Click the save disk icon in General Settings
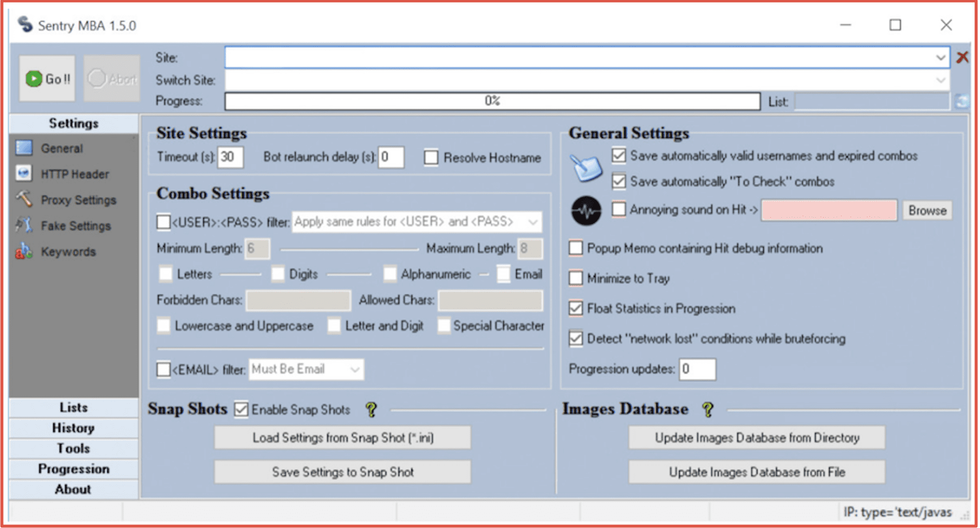Image resolution: width=980 pixels, height=528 pixels. point(586,168)
